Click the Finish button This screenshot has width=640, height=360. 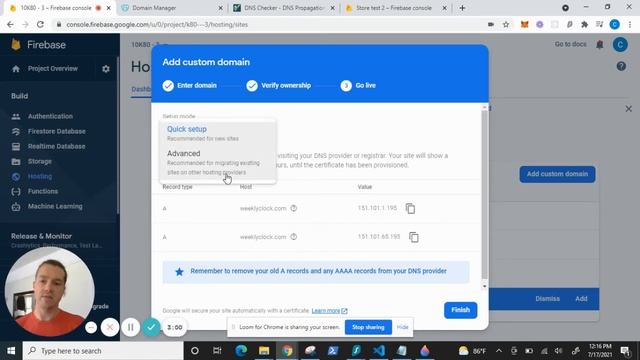tap(460, 310)
